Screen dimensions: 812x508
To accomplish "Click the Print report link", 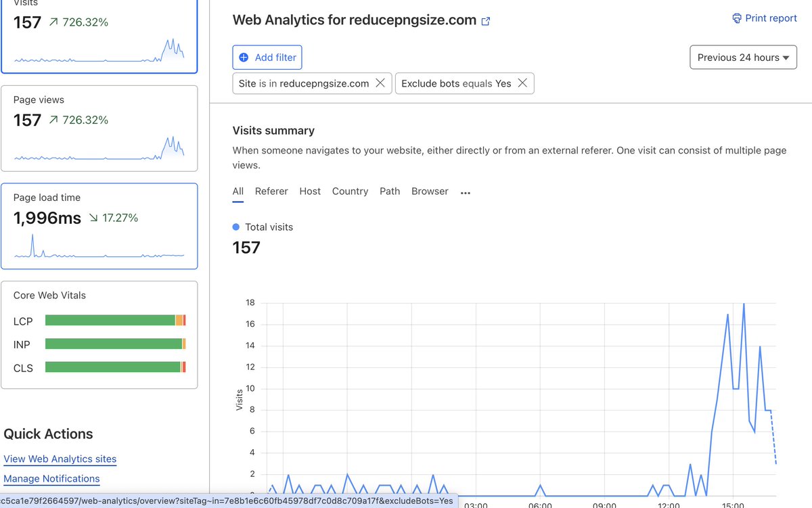I will coord(765,18).
